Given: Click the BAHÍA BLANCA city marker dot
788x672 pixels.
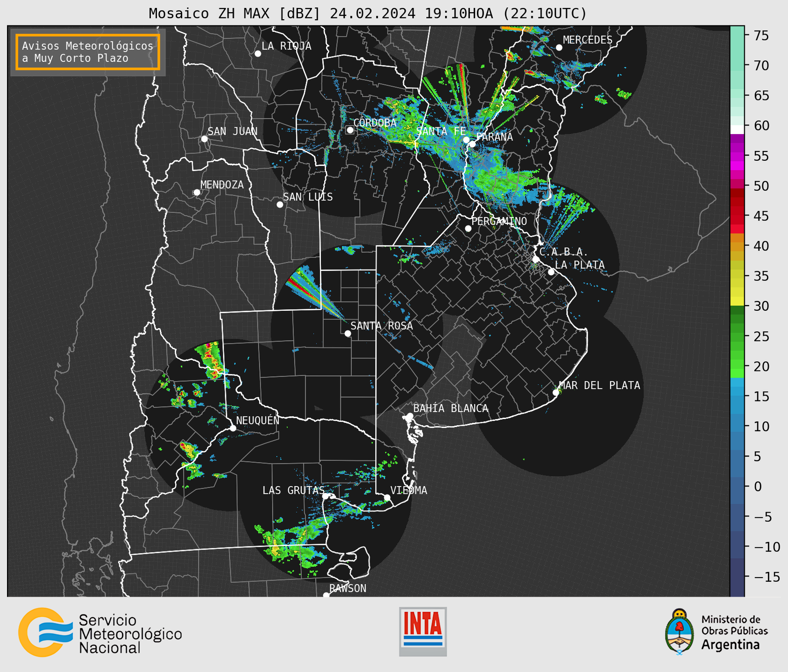Looking at the screenshot, I should 410,416.
